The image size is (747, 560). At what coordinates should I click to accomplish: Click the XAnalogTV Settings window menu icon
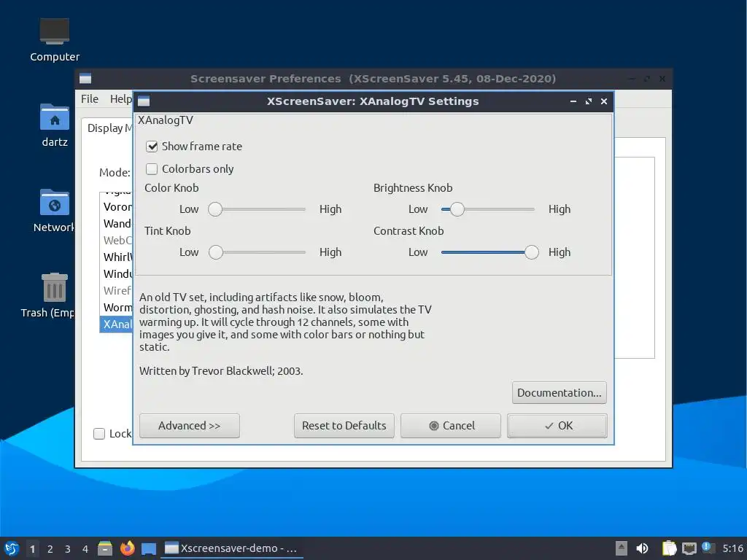point(144,101)
